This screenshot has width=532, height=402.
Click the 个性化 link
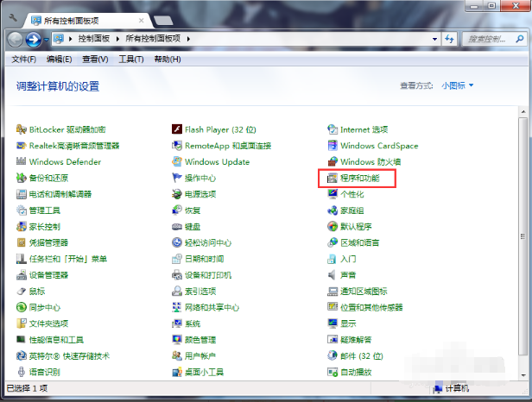(x=352, y=194)
